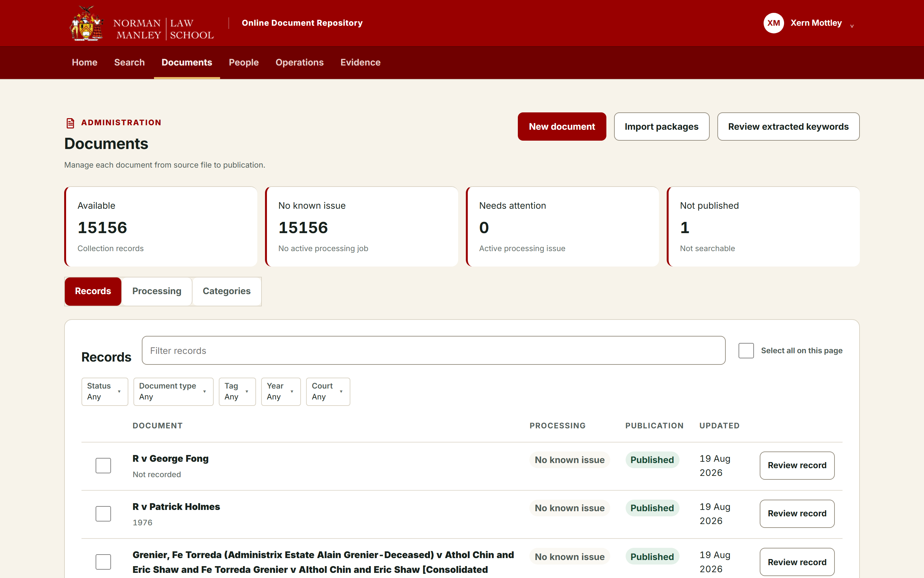This screenshot has width=924, height=578.
Task: Click the 1976 year under R v Patrick Holmes
Action: [x=142, y=522]
